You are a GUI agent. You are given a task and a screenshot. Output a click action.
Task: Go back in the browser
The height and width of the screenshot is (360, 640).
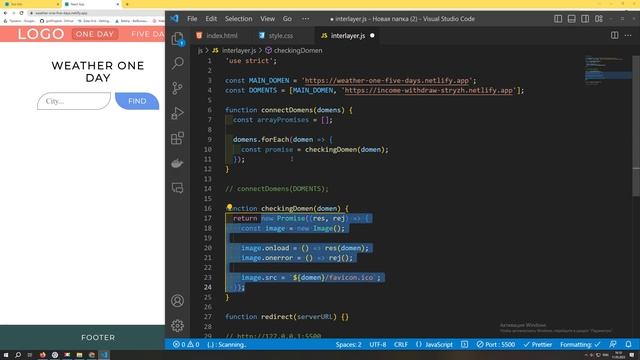(x=5, y=13)
